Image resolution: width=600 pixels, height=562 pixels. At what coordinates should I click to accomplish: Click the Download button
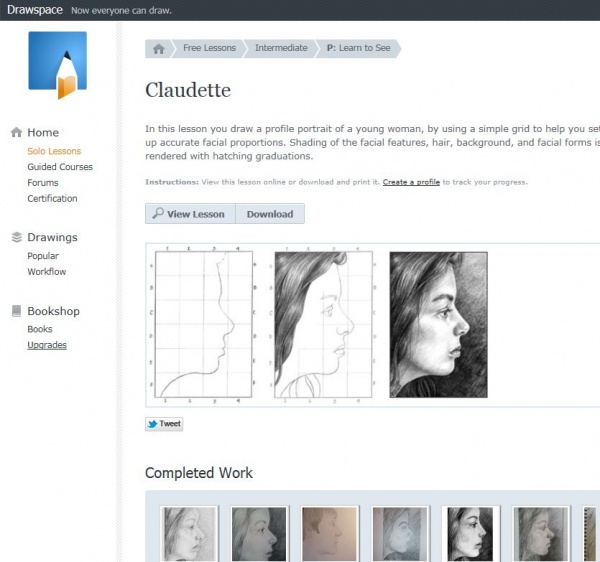pos(270,213)
